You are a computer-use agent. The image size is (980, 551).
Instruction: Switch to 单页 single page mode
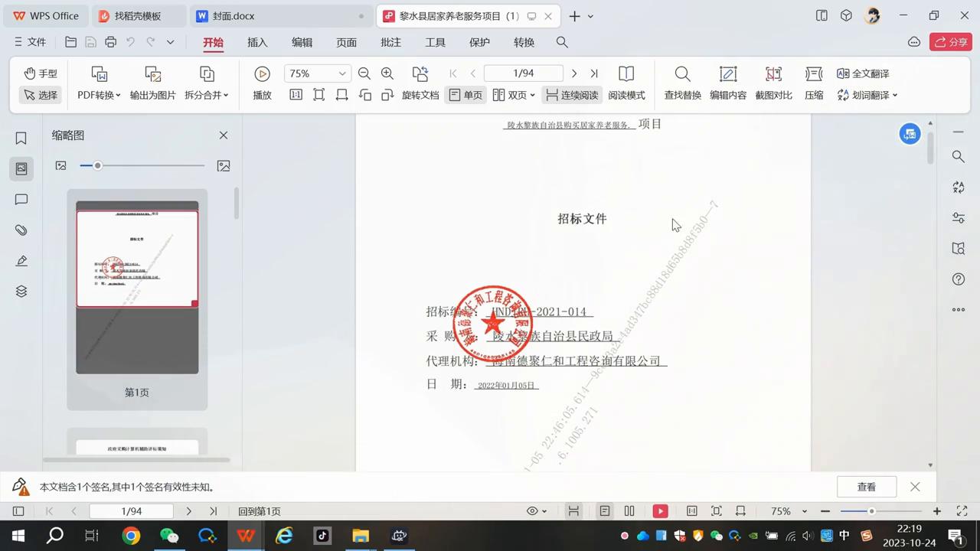[x=466, y=95]
